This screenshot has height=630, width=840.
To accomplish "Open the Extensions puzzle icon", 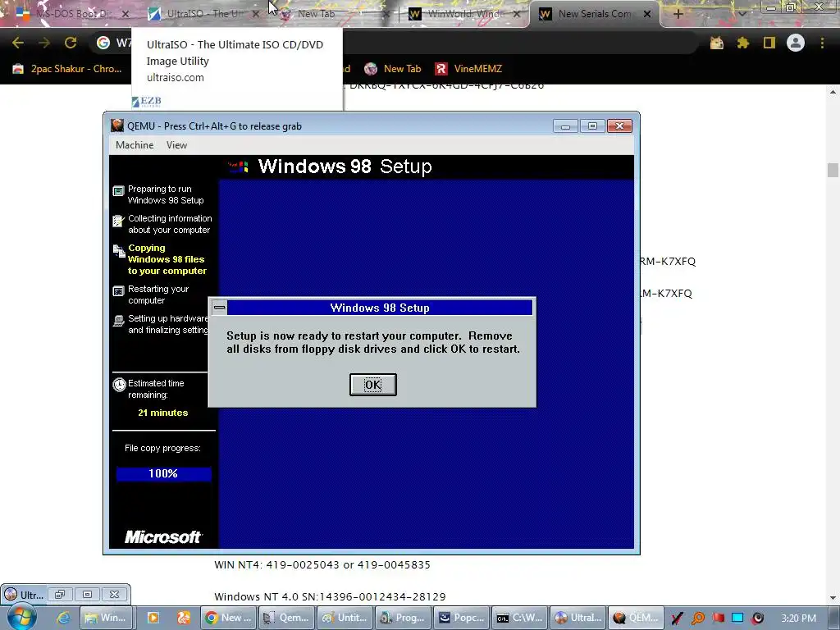I will pos(742,43).
